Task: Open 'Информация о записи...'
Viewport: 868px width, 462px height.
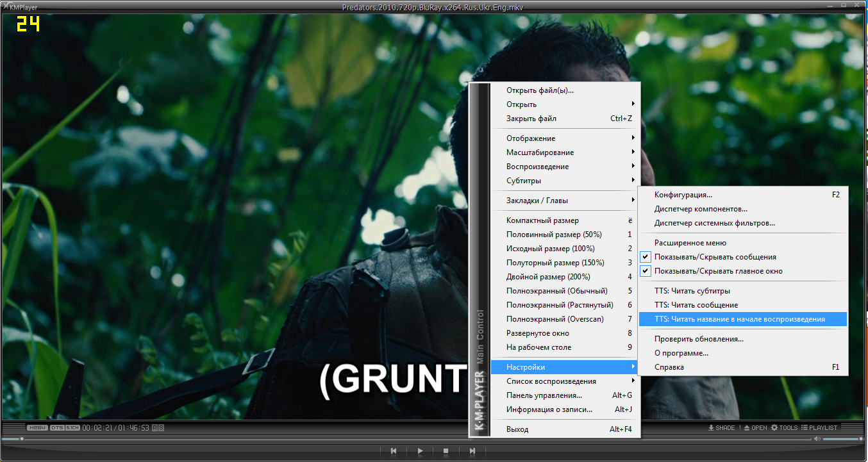Action: coord(565,409)
